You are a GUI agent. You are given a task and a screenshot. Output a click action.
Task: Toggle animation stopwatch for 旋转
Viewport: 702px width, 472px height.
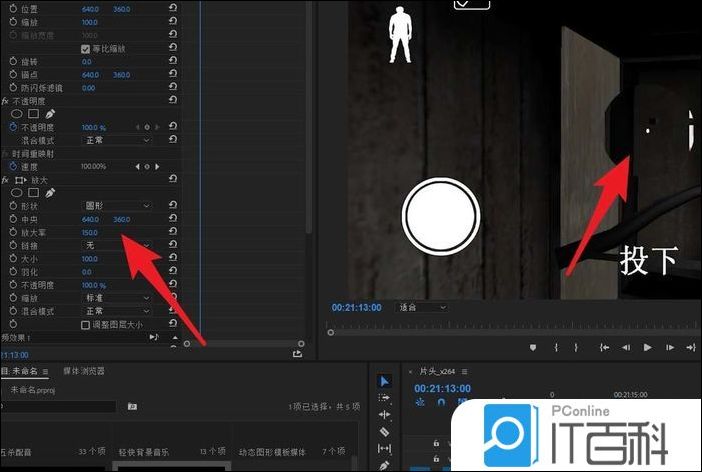click(13, 61)
